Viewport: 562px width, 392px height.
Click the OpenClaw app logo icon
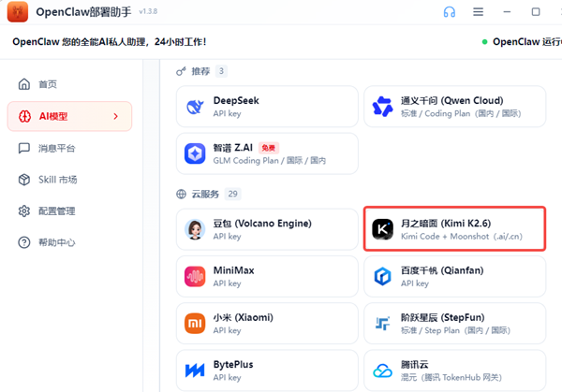pos(18,11)
